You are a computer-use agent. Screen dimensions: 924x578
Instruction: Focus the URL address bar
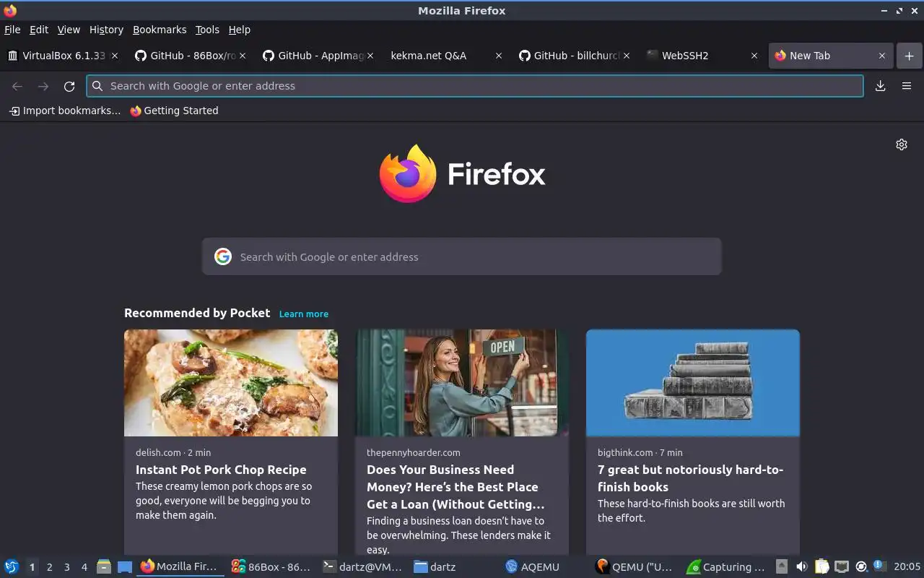tap(475, 86)
